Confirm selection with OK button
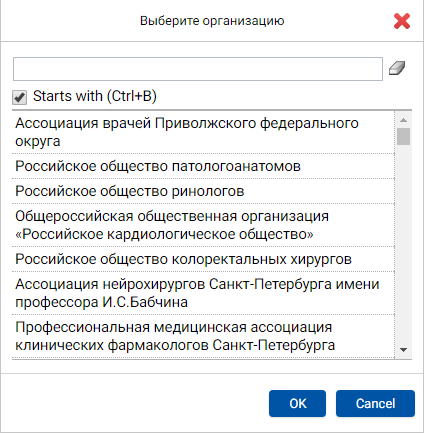Screen dimensions: 424x433 coord(297,403)
